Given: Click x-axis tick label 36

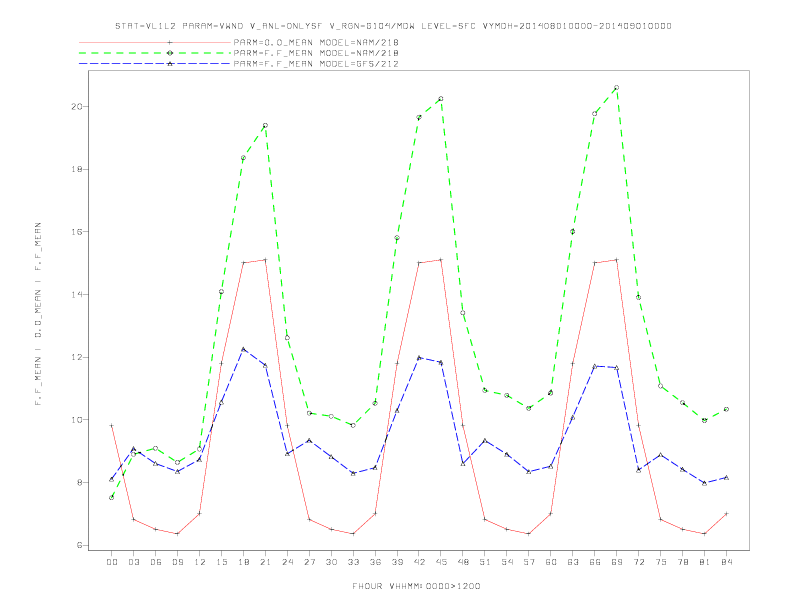Looking at the screenshot, I should (x=375, y=562).
